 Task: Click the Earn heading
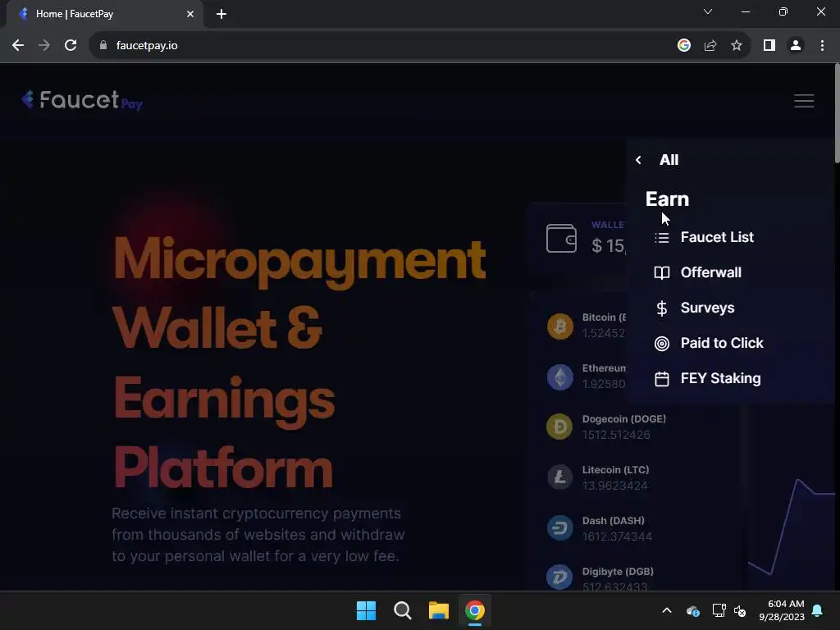point(667,199)
